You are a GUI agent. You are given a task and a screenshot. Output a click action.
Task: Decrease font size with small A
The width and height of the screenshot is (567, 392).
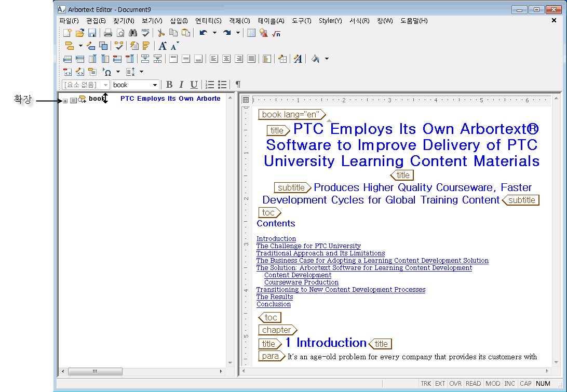point(174,46)
